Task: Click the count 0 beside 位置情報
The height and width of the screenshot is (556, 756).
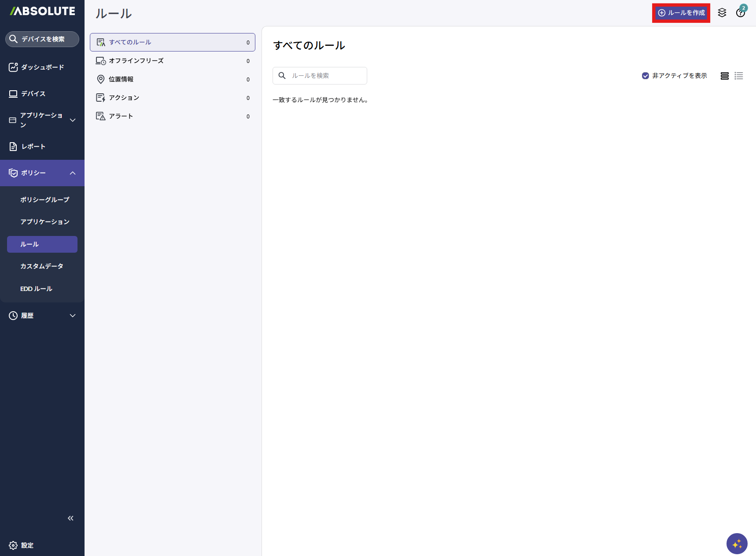Action: [x=248, y=80]
